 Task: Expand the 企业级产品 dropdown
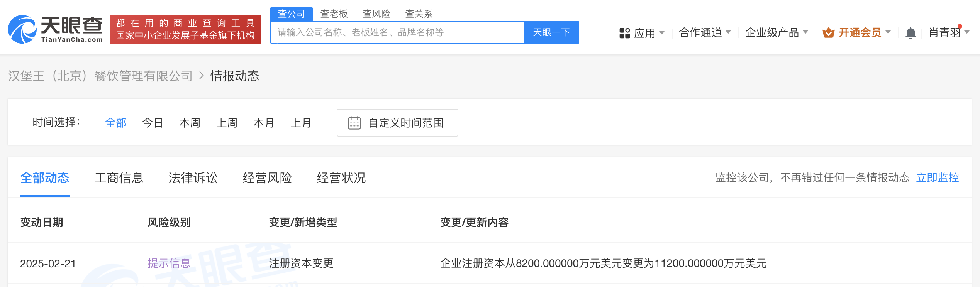coord(777,32)
